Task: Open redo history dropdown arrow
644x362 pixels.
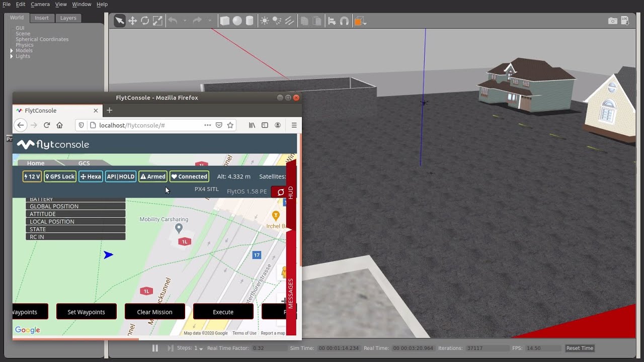Action: coord(209,21)
